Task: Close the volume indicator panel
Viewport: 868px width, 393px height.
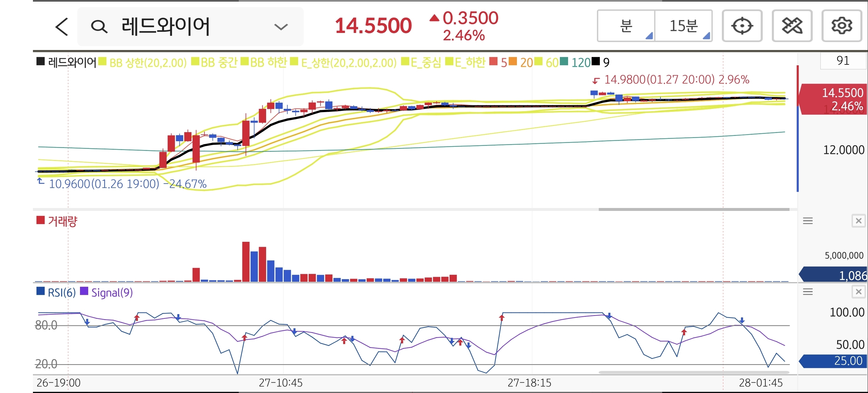Action: [858, 221]
